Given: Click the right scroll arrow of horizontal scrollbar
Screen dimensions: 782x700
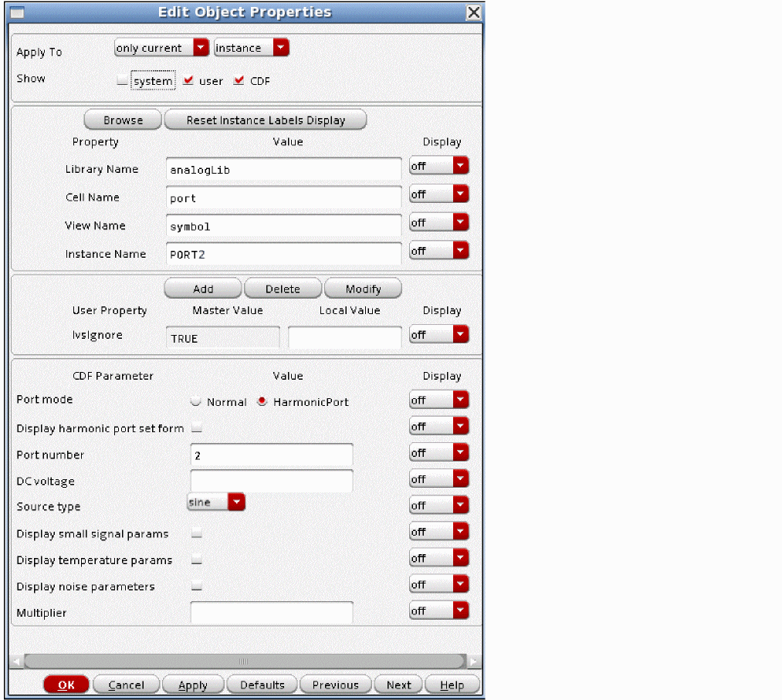Looking at the screenshot, I should 474,661.
